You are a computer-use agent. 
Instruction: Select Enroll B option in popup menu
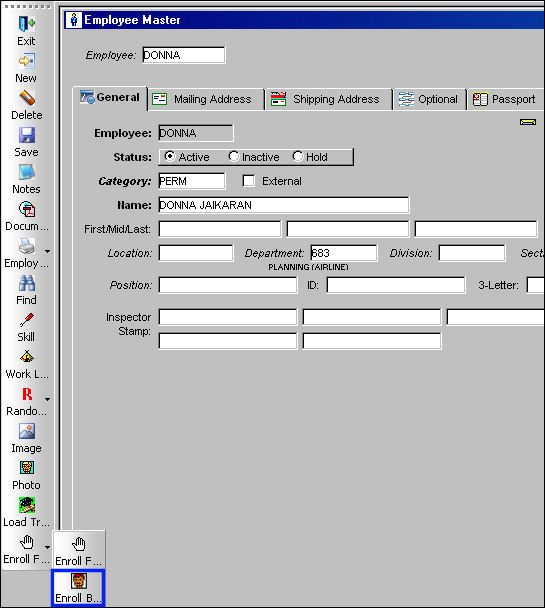(78, 588)
